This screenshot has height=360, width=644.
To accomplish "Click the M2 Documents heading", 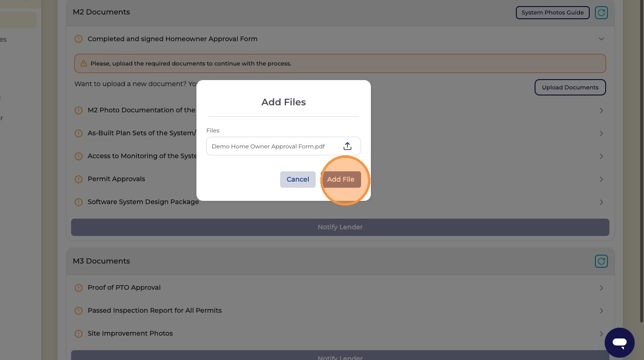I will pyautogui.click(x=101, y=12).
